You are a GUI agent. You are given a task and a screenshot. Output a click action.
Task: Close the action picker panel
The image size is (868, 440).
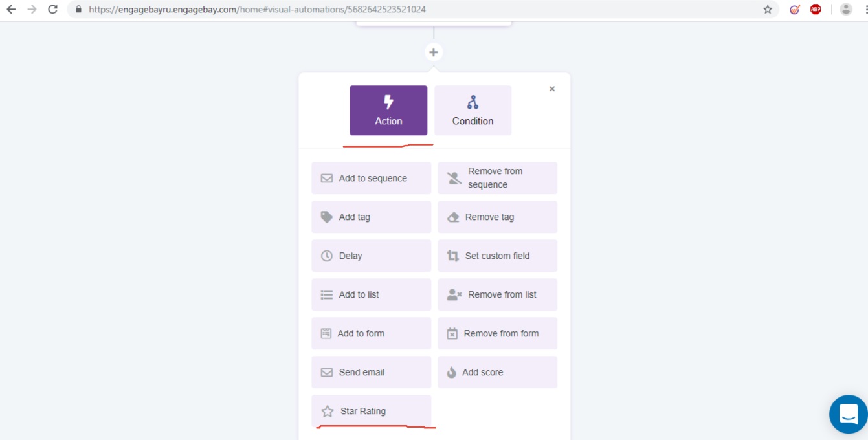552,89
